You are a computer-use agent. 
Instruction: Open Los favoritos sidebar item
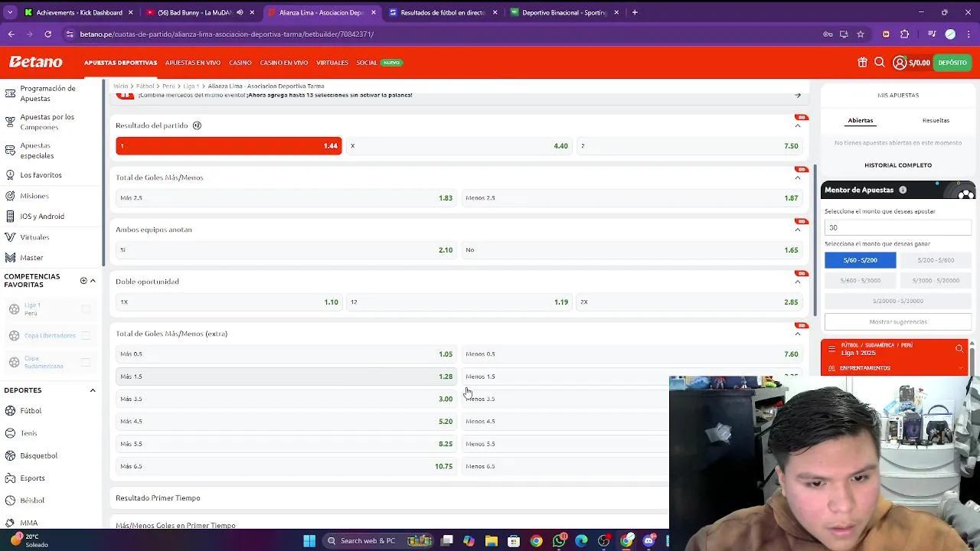pos(41,174)
